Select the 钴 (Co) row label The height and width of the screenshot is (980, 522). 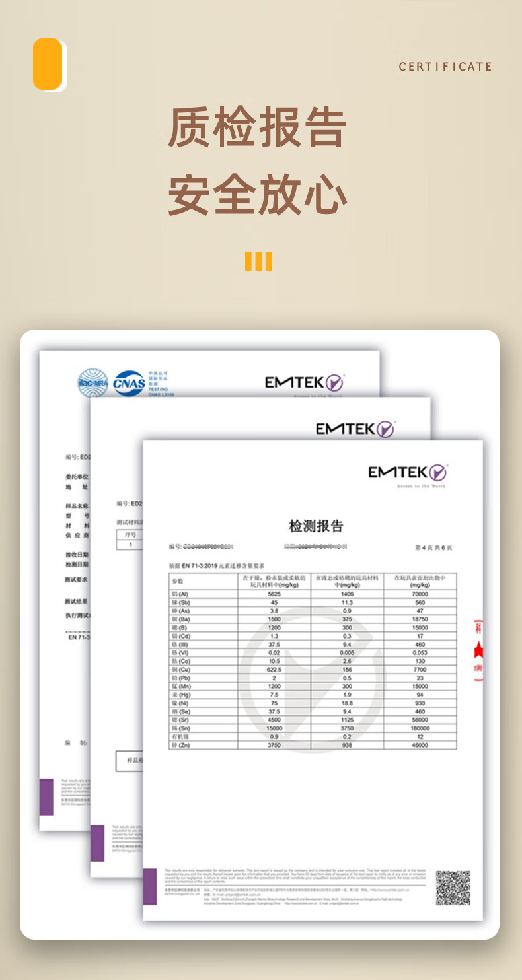tap(180, 661)
